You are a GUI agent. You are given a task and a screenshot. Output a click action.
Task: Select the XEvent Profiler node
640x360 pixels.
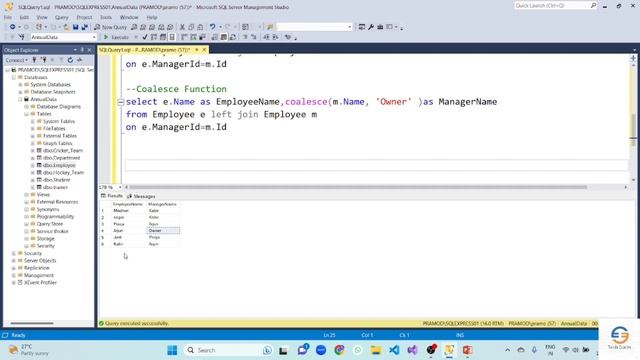[40, 282]
